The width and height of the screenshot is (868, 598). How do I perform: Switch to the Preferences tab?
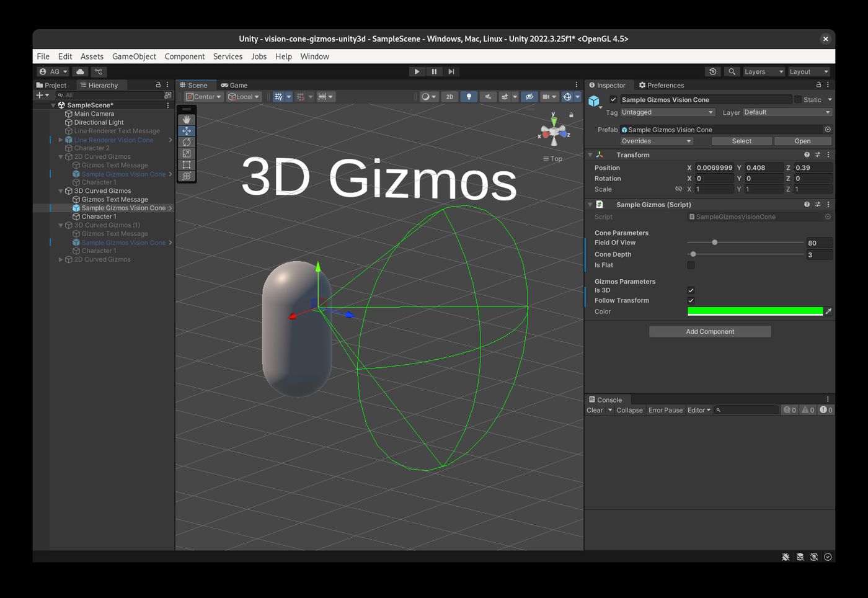pyautogui.click(x=661, y=85)
